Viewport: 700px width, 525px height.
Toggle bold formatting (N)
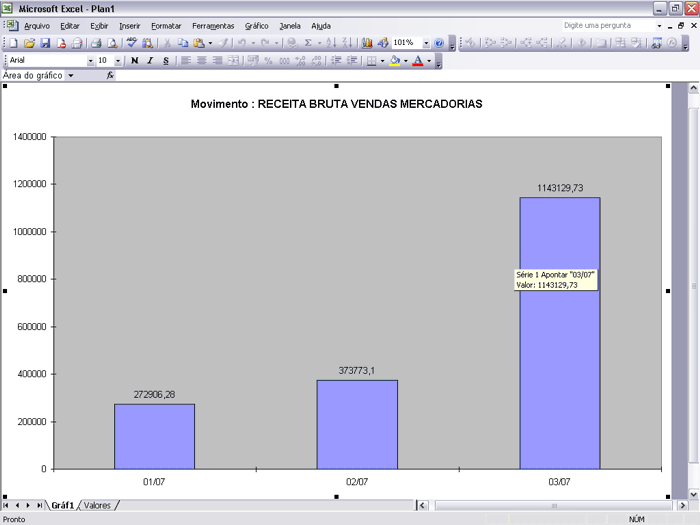[x=134, y=61]
